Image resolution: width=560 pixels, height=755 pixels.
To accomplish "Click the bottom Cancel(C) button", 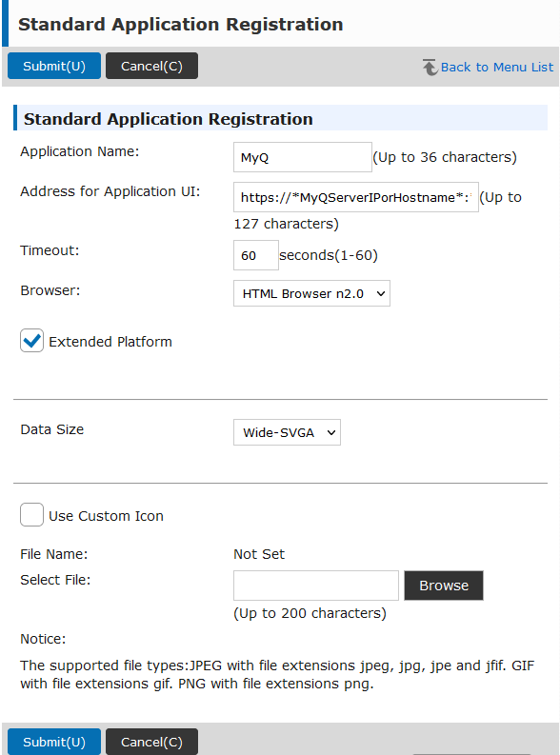I will coord(151,742).
